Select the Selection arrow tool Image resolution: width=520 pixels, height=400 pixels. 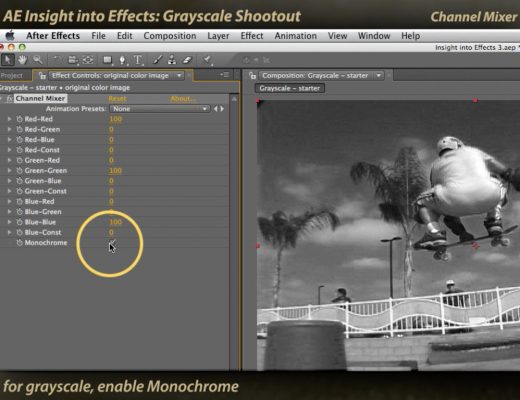(x=7, y=60)
